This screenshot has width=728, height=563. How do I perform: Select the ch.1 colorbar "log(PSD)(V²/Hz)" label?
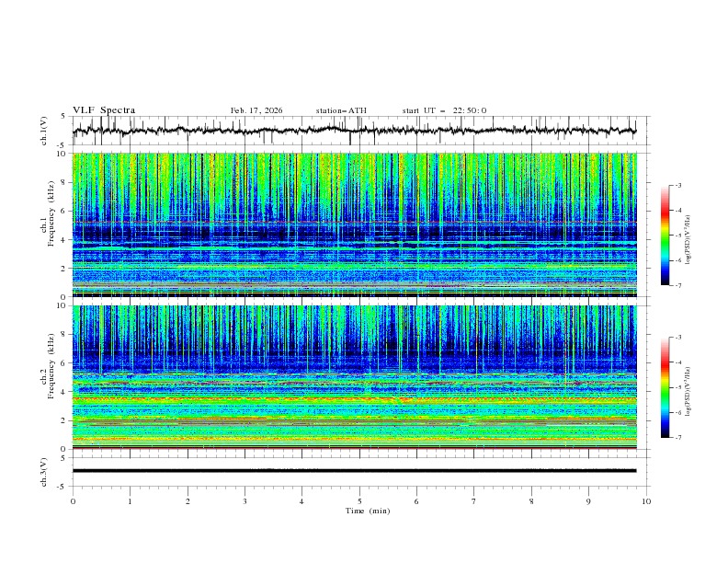[688, 240]
